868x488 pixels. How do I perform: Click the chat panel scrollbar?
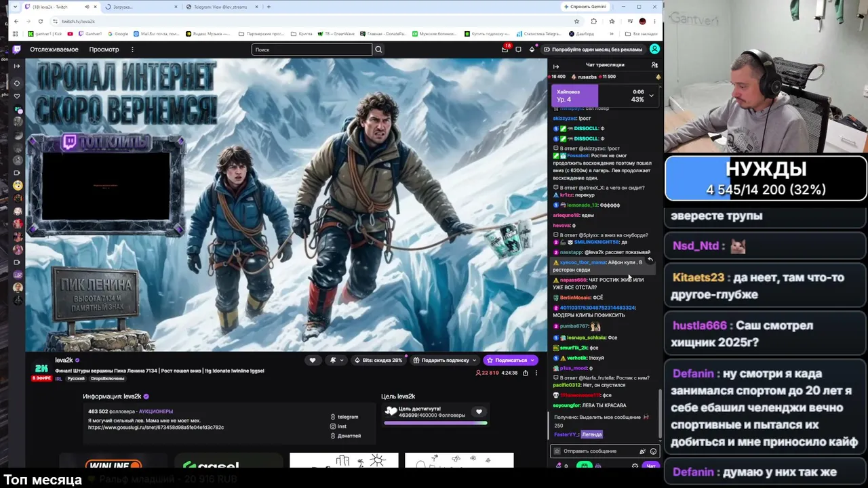tap(661, 413)
